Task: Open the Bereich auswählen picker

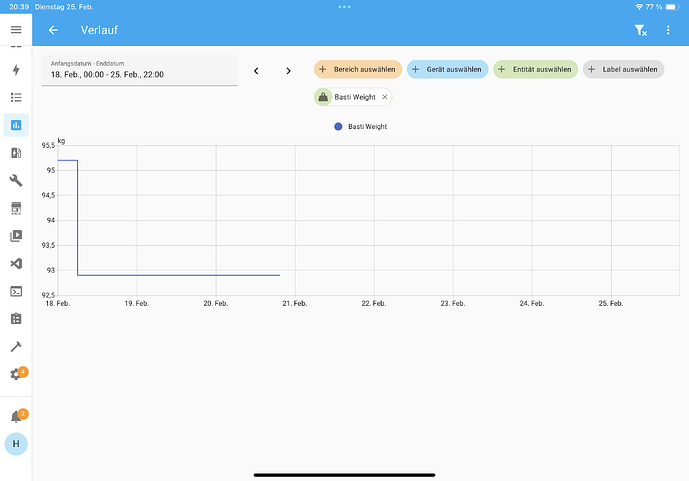Action: [358, 70]
